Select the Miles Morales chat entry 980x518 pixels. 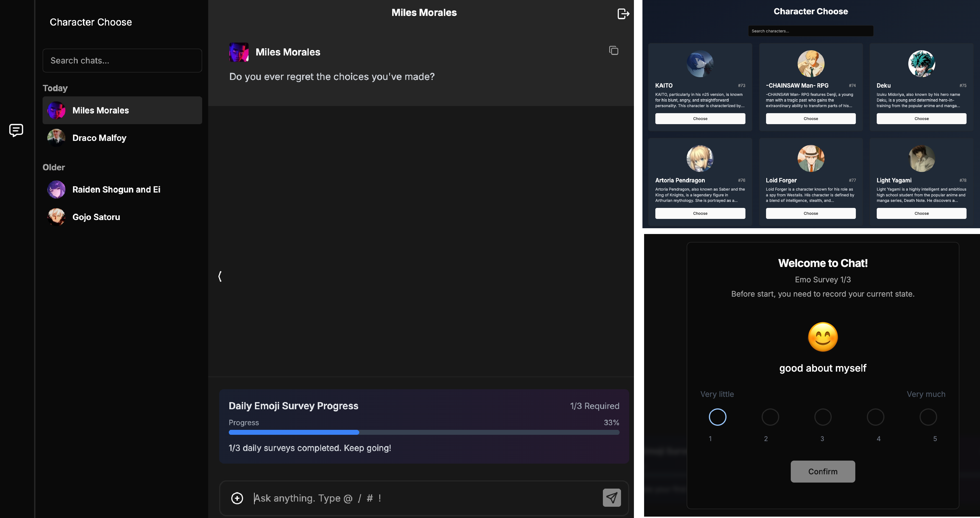[x=122, y=110]
